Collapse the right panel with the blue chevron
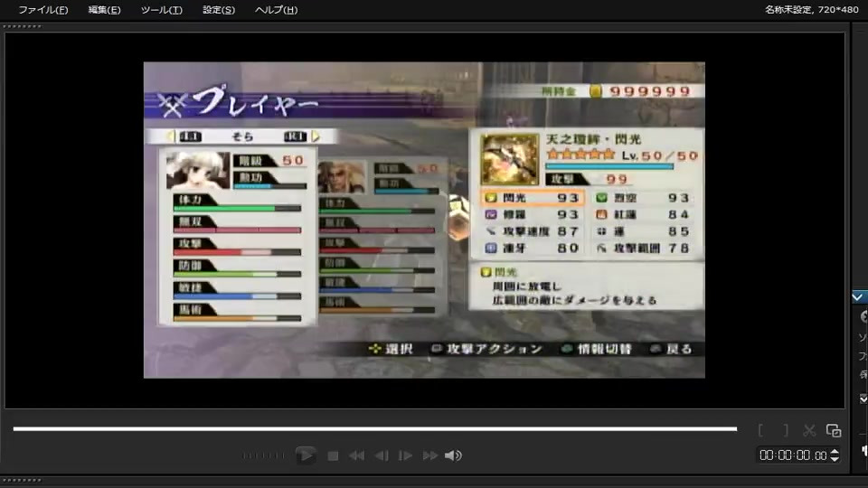Image resolution: width=868 pixels, height=488 pixels. point(857,297)
